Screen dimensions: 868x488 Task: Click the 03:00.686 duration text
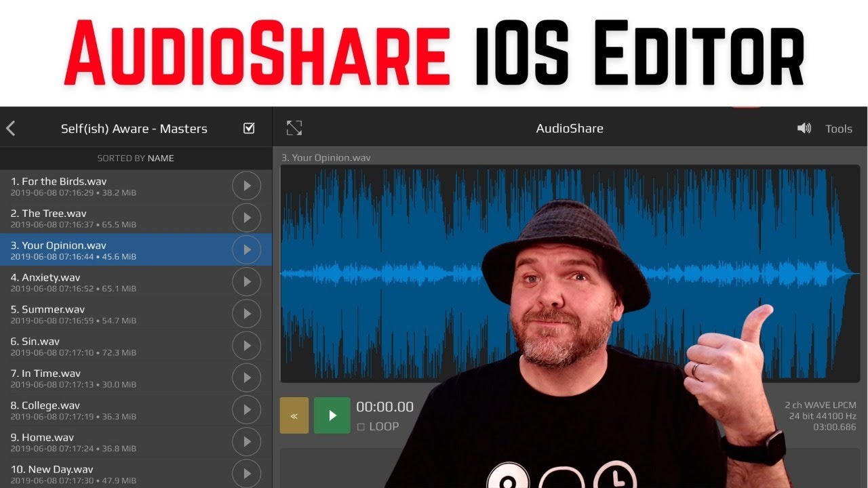pyautogui.click(x=835, y=427)
